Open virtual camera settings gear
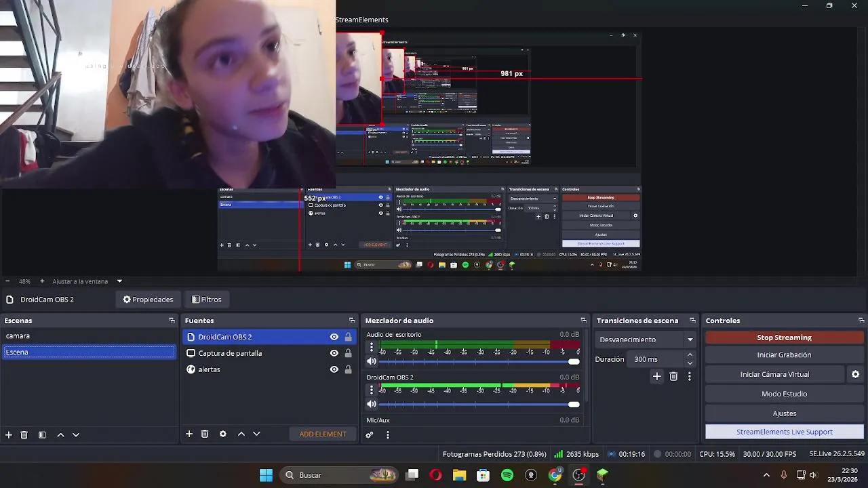868x488 pixels. pos(855,374)
